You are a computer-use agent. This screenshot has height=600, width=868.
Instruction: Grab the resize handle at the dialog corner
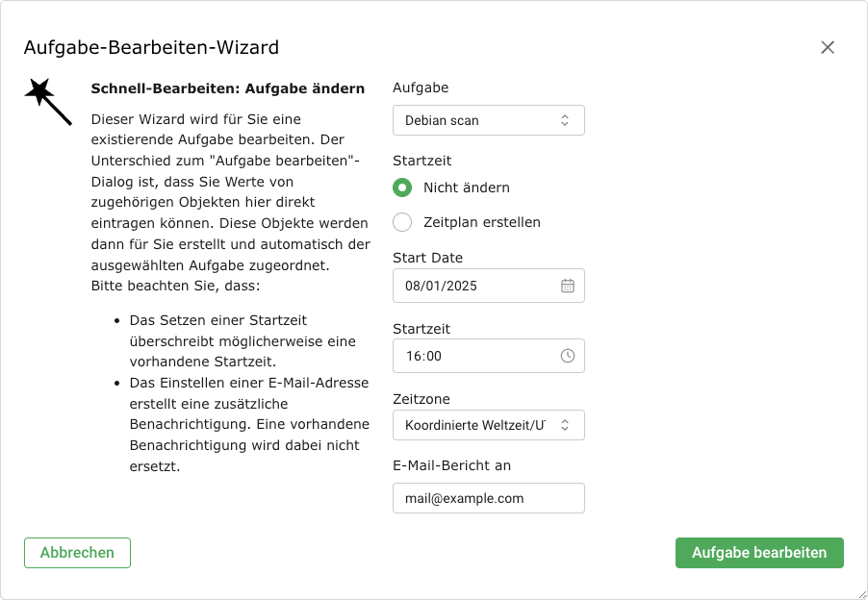[859, 591]
